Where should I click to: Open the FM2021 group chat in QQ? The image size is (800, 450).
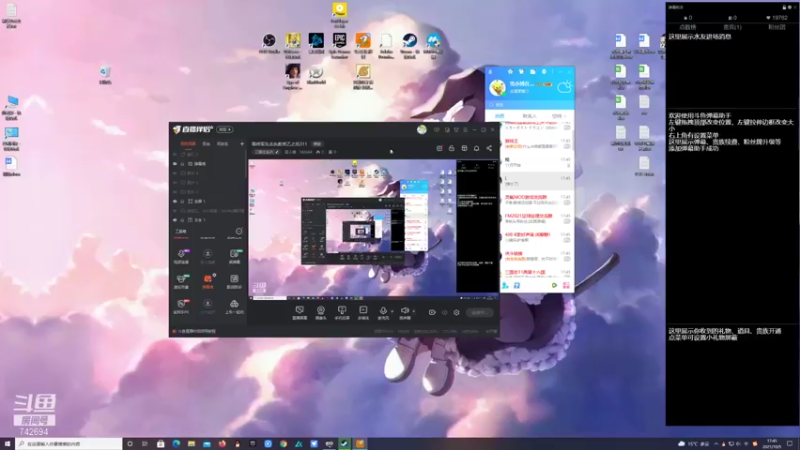[x=537, y=219]
